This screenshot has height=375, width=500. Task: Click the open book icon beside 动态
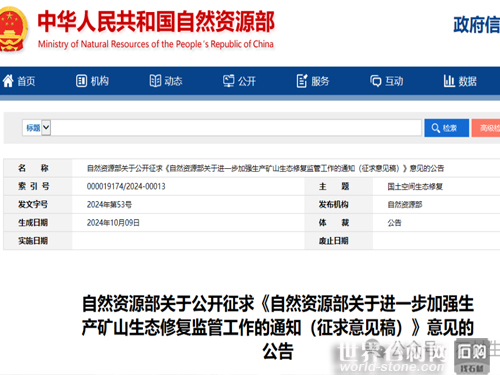[155, 81]
